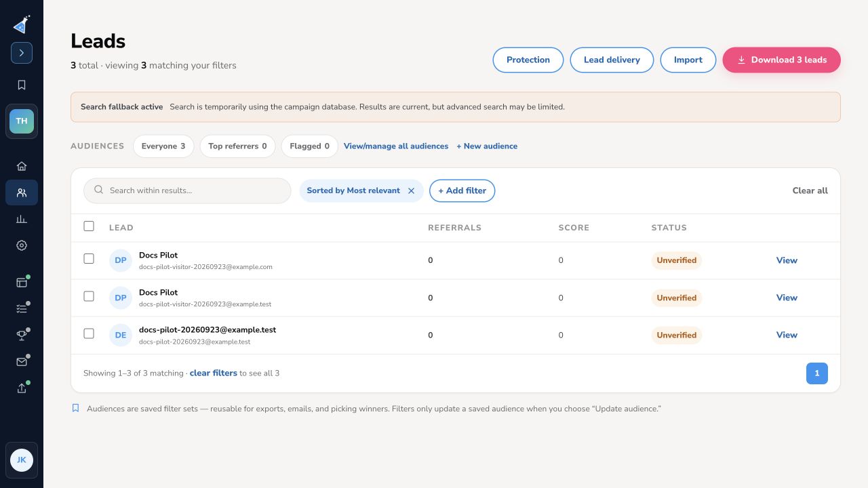
Task: Open the bookmark icon in the sidebar
Action: click(x=22, y=85)
